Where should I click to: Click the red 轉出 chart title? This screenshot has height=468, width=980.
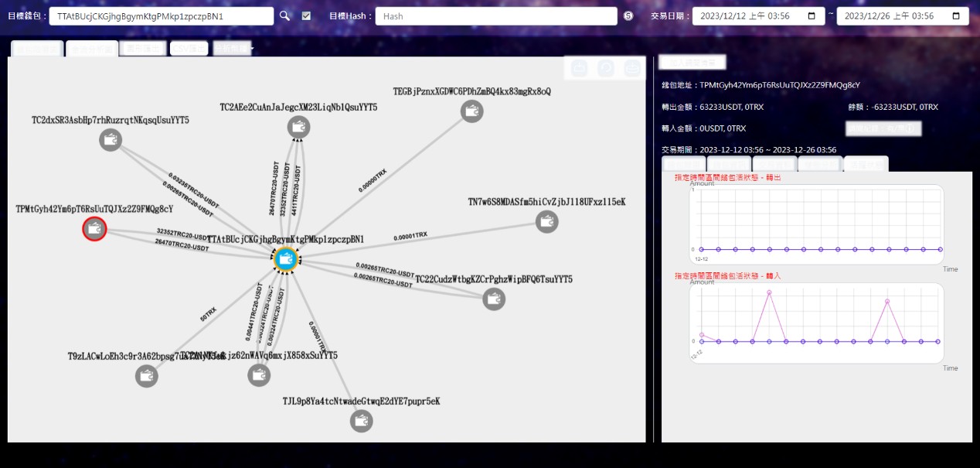727,178
